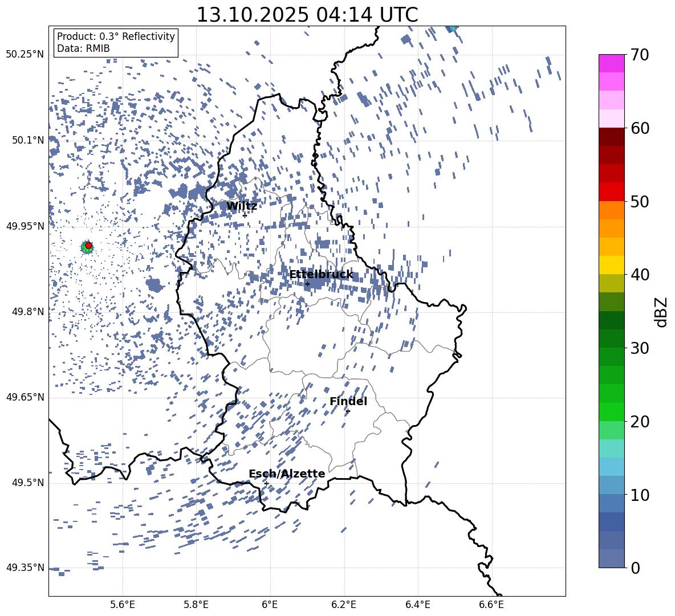Click the 6.6°E longitude label
Image resolution: width=675 pixels, height=616 pixels.
click(491, 605)
